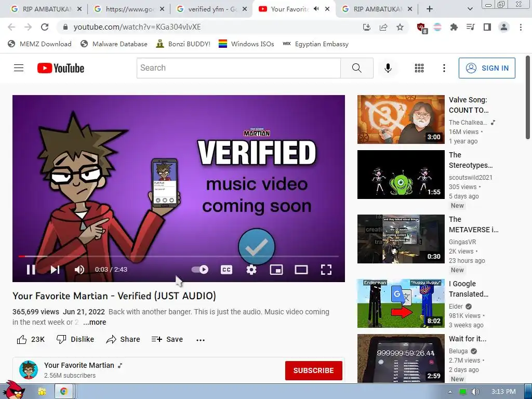The image size is (532, 399).
Task: Enter full screen mode
Action: (326, 270)
